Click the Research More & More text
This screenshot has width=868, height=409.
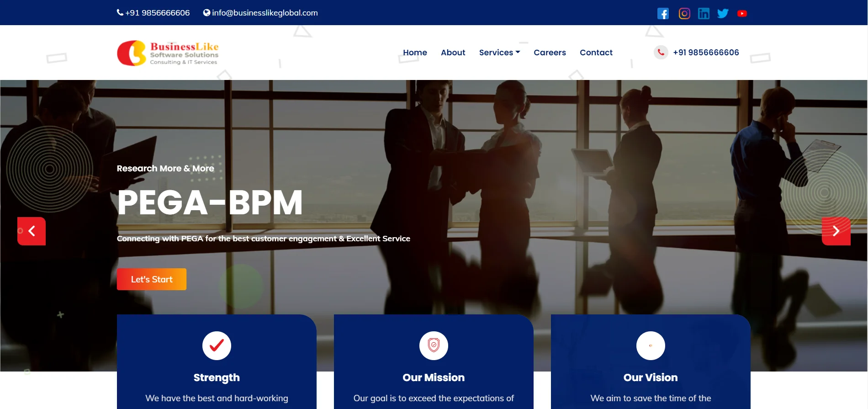point(165,168)
